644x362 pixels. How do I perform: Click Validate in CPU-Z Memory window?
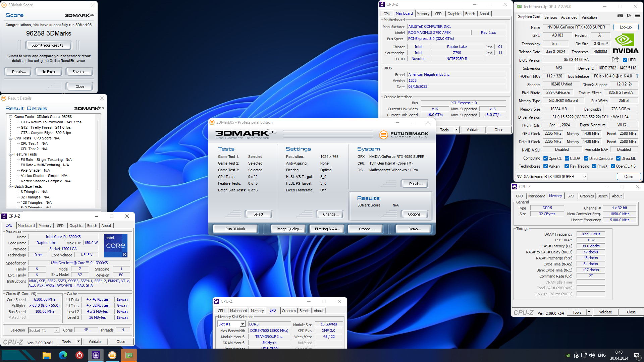coord(605,312)
